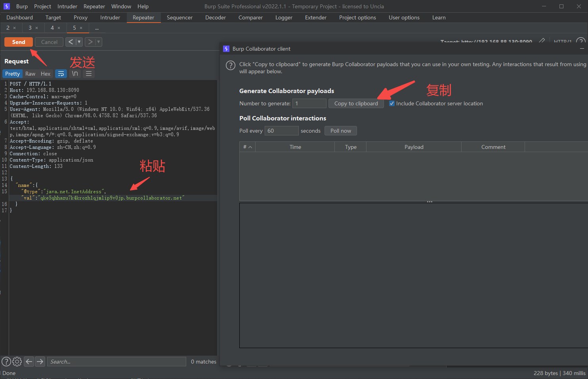Toggle Include Collaborator server location checkbox
The width and height of the screenshot is (588, 379).
tap(392, 103)
